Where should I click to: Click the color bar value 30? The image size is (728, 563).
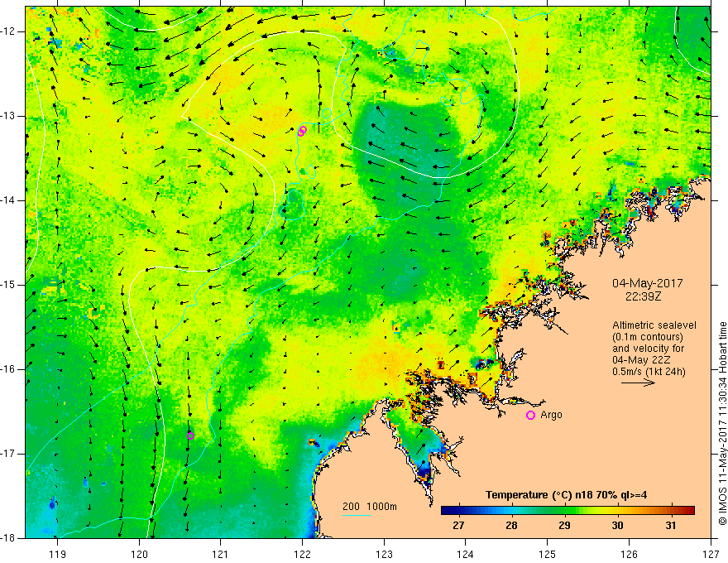click(x=617, y=526)
